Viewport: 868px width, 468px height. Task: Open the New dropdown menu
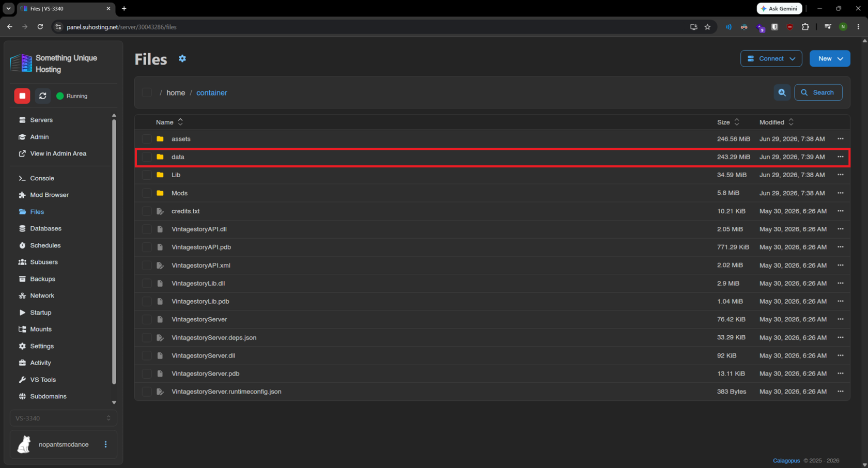pyautogui.click(x=830, y=58)
